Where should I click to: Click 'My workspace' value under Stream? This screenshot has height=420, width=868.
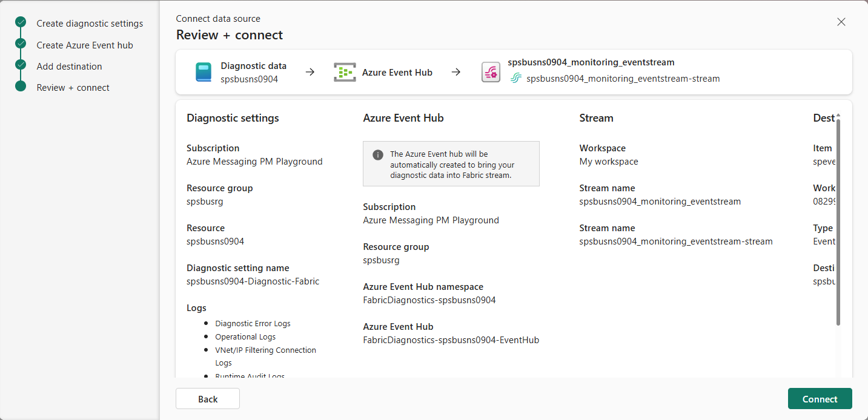point(608,161)
